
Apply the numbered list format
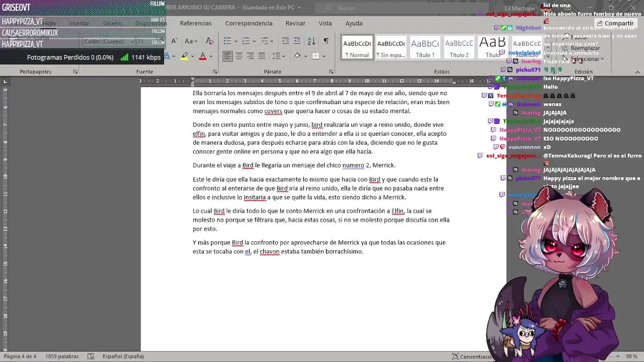245,41
